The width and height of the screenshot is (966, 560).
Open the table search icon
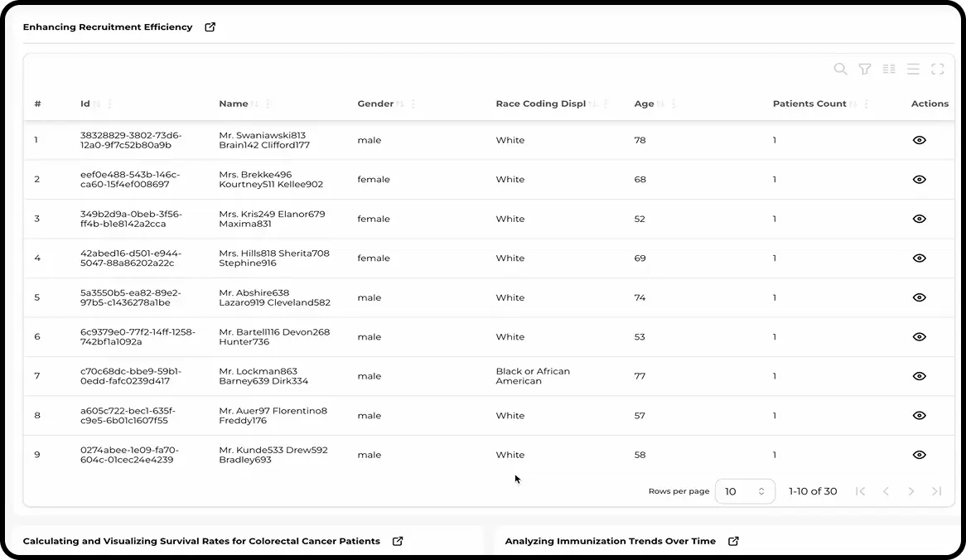[x=840, y=70]
